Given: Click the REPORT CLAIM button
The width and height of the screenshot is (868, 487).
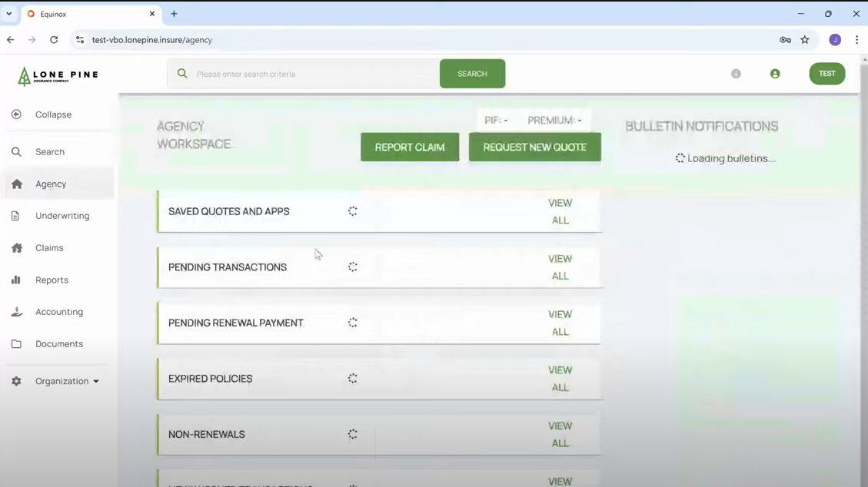Looking at the screenshot, I should (x=409, y=147).
